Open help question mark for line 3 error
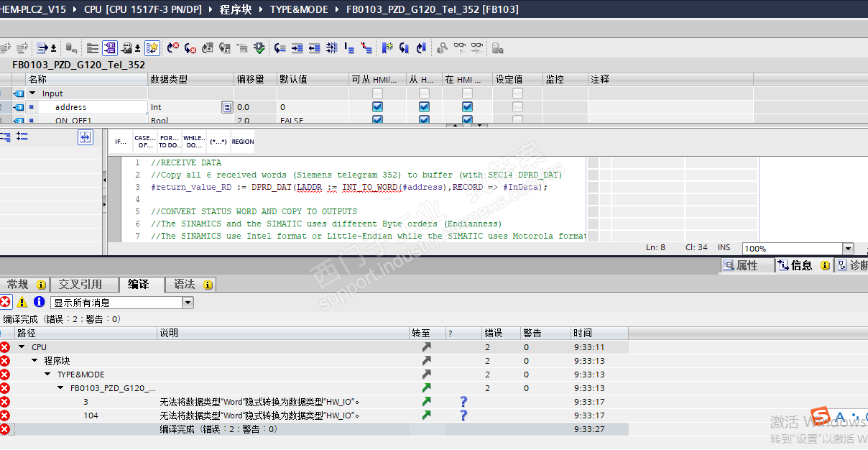 pos(463,402)
